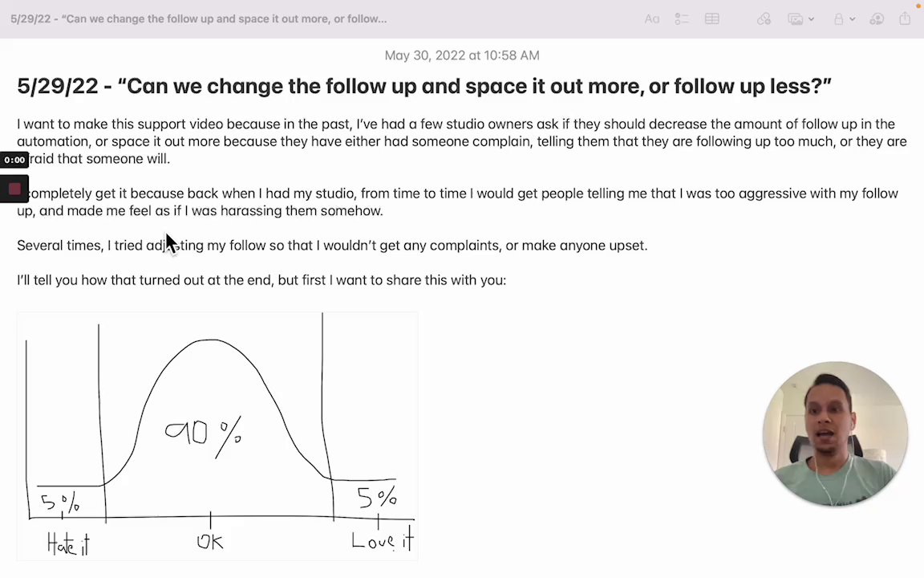Click the May 30, 2022 date stamp
The width and height of the screenshot is (924, 578).
pyautogui.click(x=462, y=55)
